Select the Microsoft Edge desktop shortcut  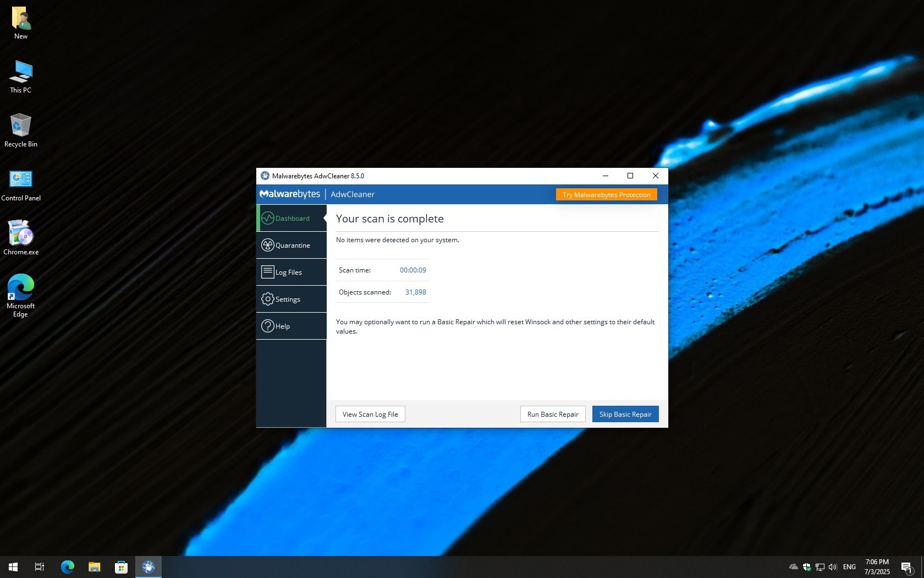point(21,296)
